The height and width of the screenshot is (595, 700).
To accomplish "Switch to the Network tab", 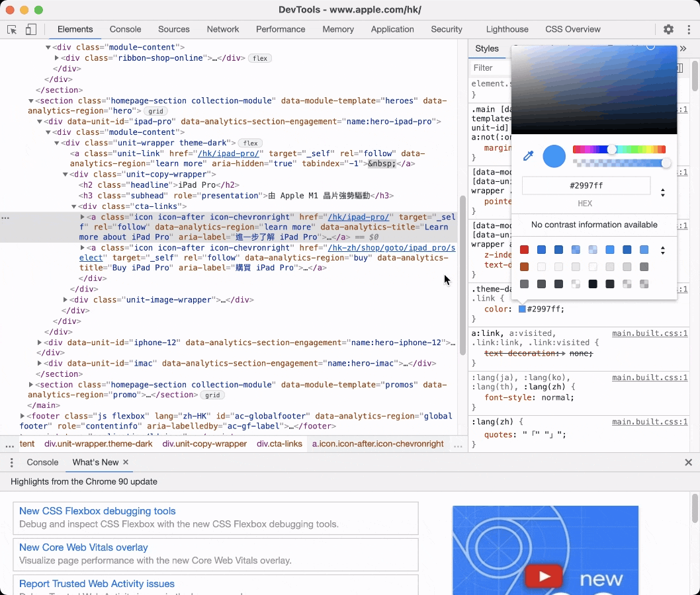I will [x=223, y=30].
